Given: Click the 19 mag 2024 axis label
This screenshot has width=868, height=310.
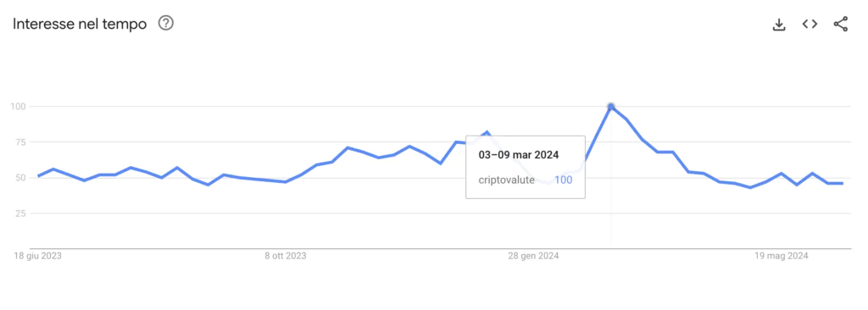Looking at the screenshot, I should tap(782, 256).
